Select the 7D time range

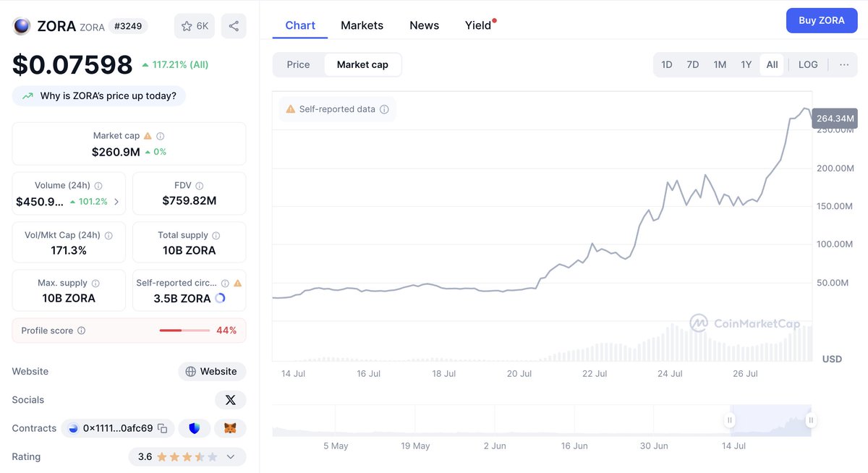693,64
